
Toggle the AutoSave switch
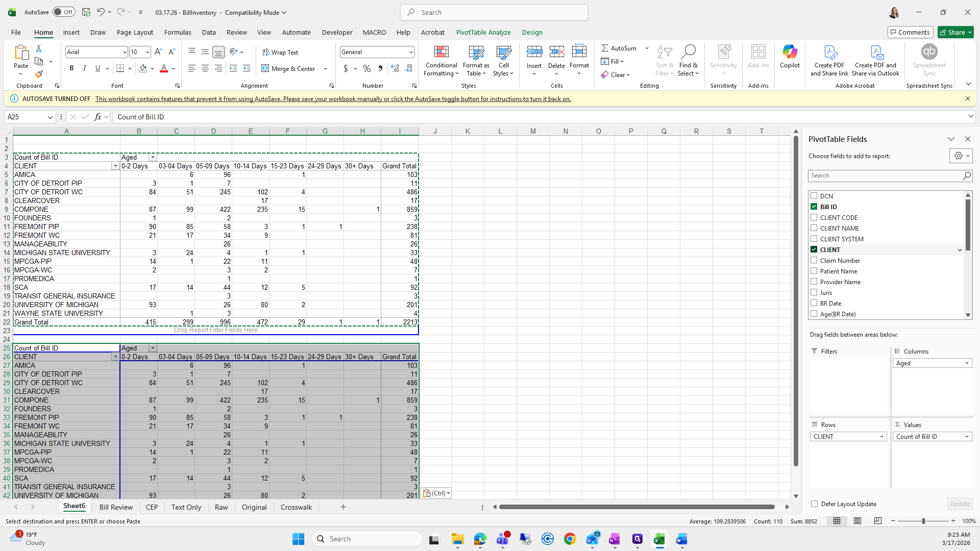click(x=64, y=12)
